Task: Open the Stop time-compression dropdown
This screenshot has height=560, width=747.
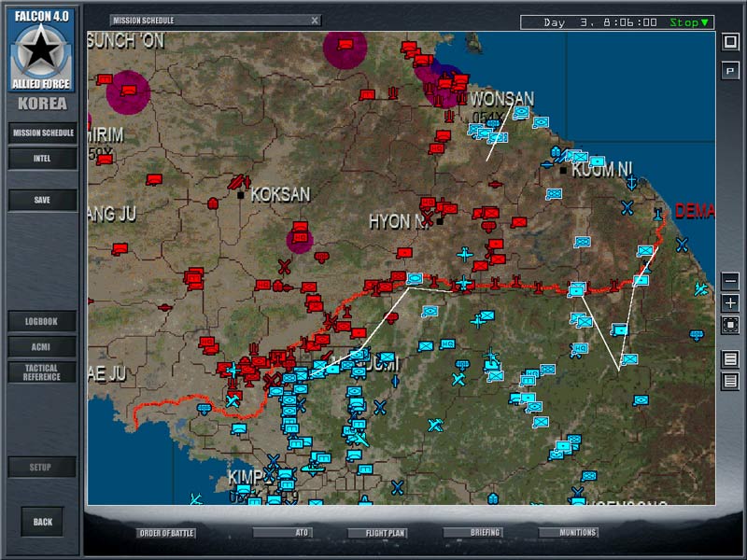Action: point(689,22)
